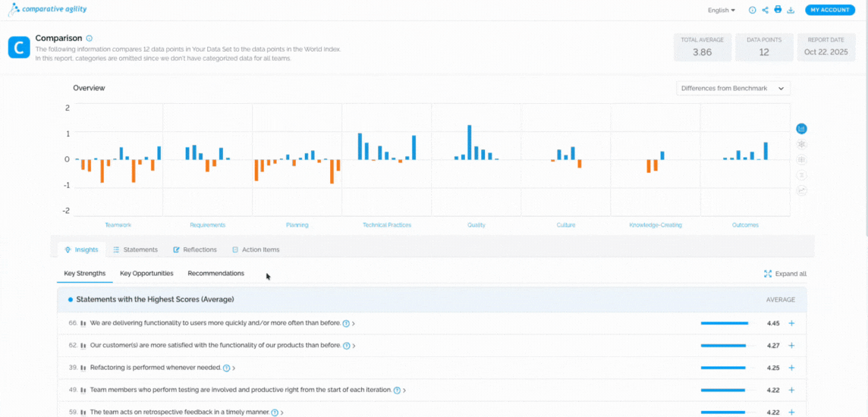868x417 pixels.
Task: Expand the customer satisfaction statement chevron
Action: 354,346
